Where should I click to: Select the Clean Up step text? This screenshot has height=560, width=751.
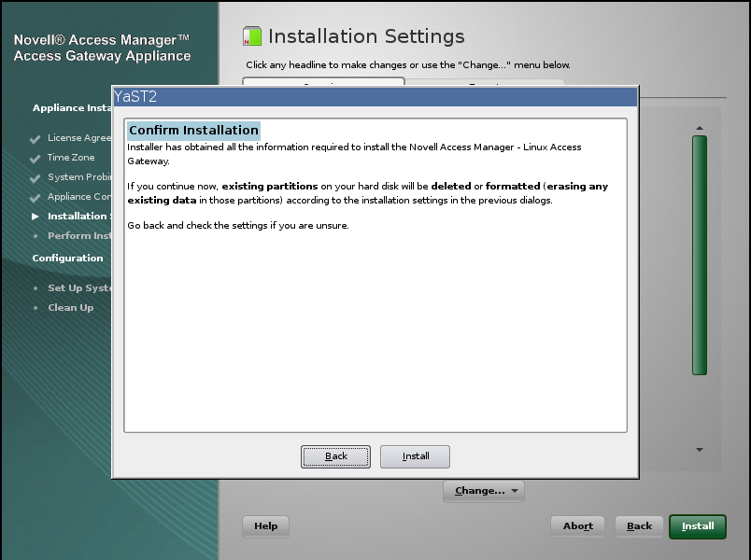point(71,308)
